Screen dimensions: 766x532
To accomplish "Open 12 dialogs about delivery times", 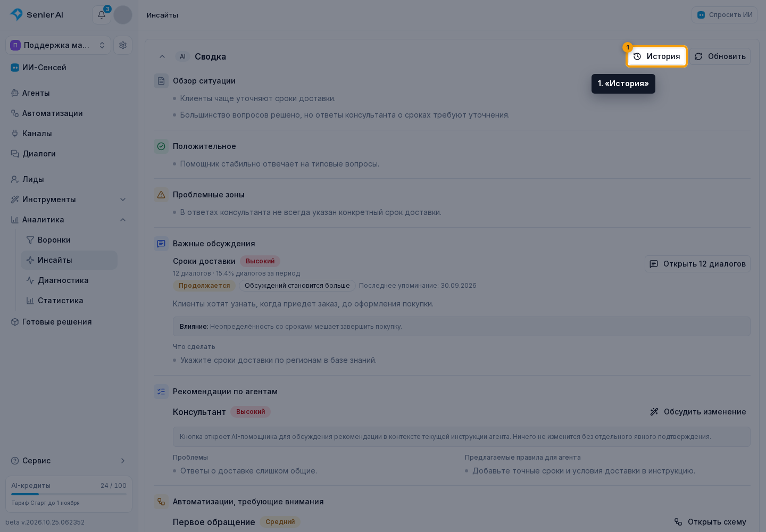I will click(x=697, y=264).
